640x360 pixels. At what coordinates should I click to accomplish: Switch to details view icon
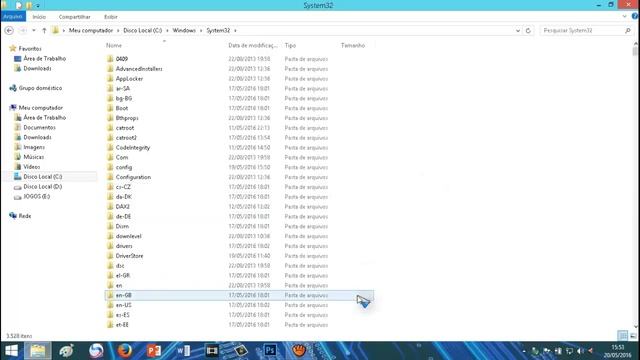pyautogui.click(x=623, y=336)
